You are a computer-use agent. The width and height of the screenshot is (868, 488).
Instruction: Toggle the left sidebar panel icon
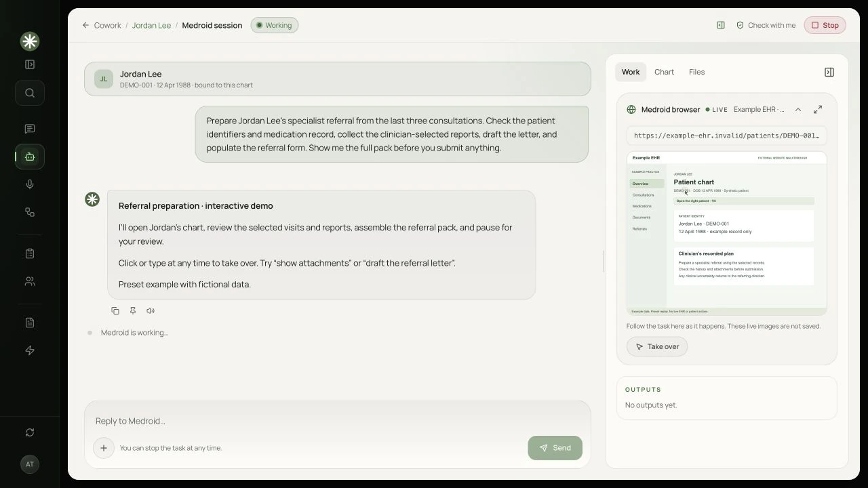point(30,64)
